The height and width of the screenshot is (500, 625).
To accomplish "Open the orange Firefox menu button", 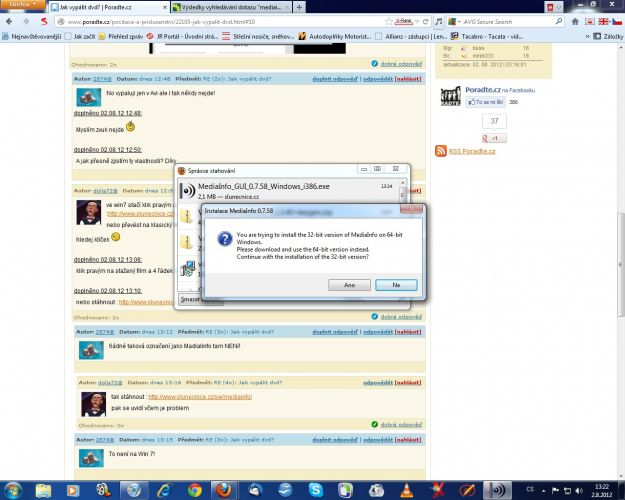I will (22, 4).
